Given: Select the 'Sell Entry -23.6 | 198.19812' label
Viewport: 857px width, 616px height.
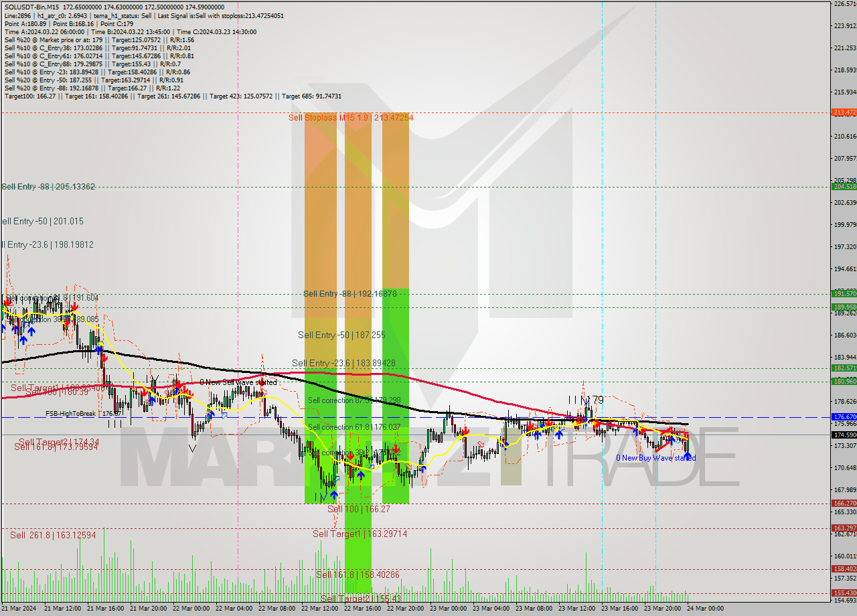Looking at the screenshot, I should click(47, 245).
